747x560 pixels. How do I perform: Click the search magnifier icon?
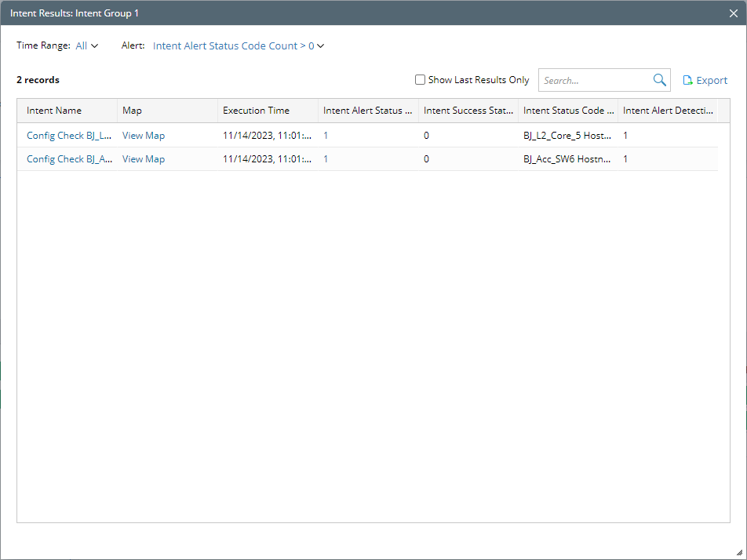[x=659, y=80]
